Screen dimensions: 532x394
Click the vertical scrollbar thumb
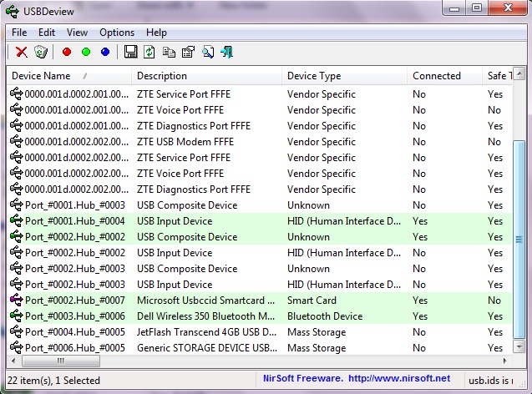[519, 240]
